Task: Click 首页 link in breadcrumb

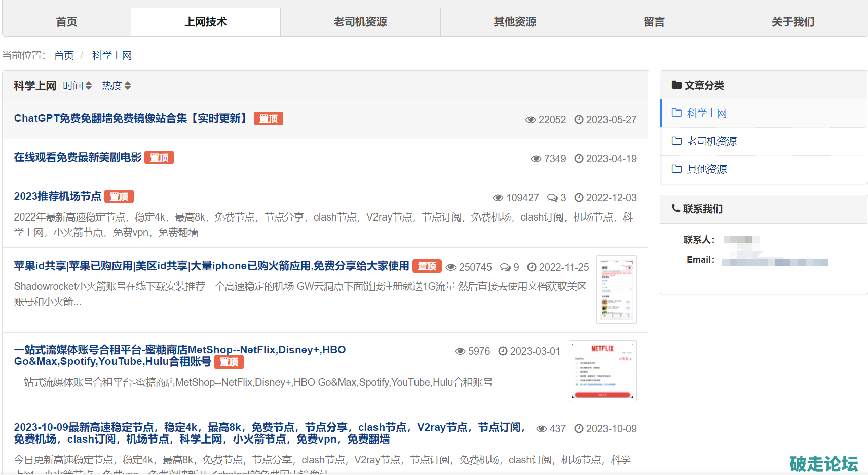Action: click(x=64, y=55)
